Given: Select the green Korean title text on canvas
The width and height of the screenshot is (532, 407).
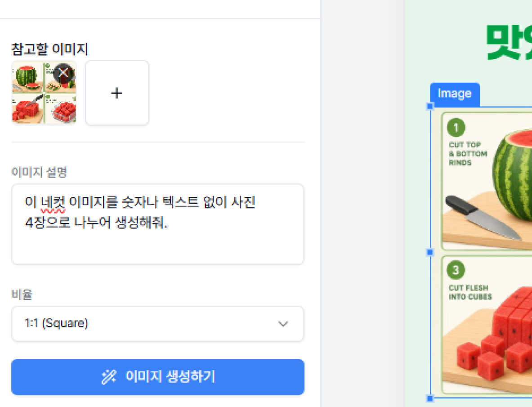Looking at the screenshot, I should click(x=509, y=42).
